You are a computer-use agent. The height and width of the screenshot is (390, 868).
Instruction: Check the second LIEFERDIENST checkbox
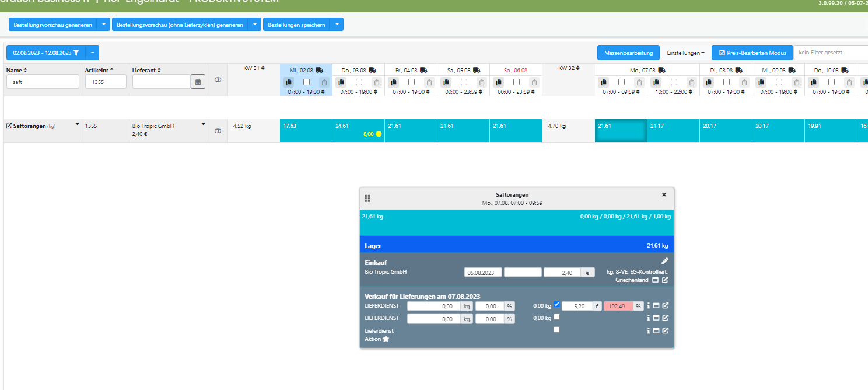[556, 317]
